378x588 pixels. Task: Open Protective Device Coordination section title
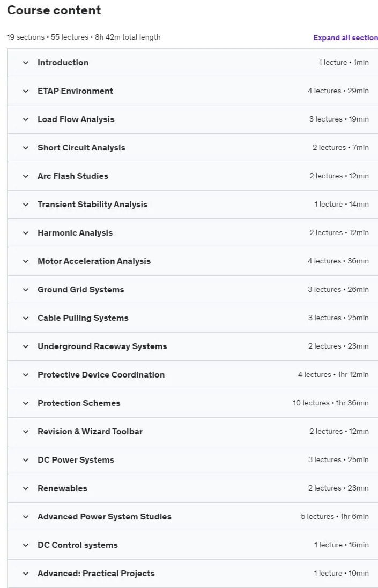click(x=101, y=375)
